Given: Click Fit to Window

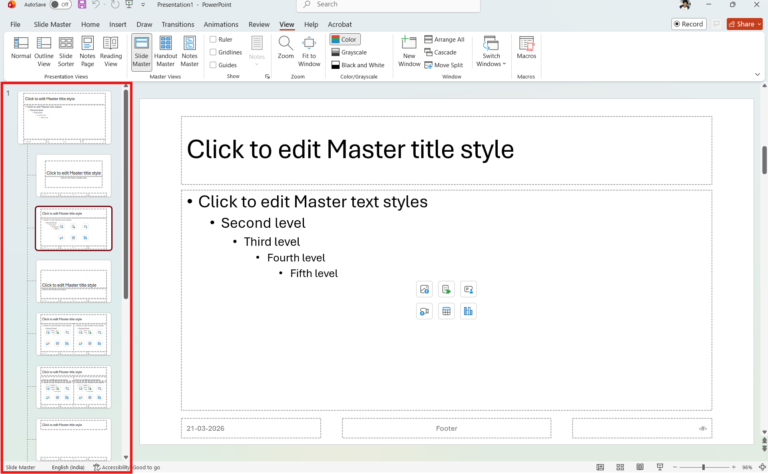Looking at the screenshot, I should point(309,51).
